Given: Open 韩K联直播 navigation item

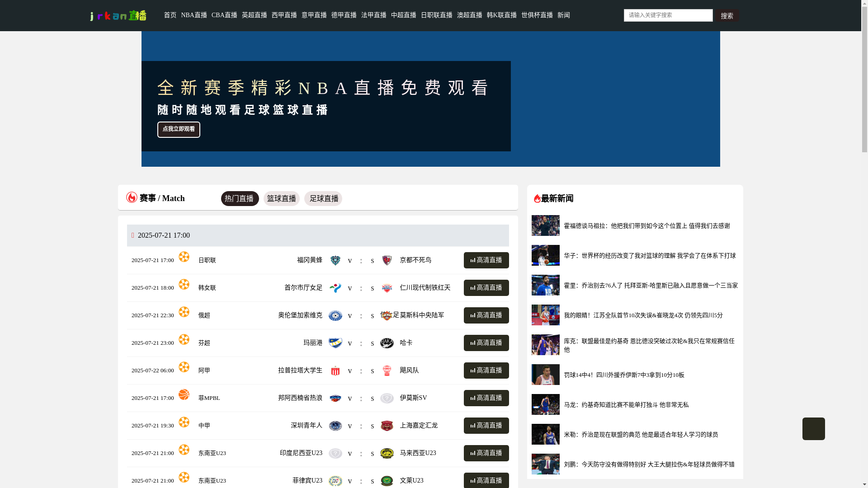Looking at the screenshot, I should point(502,15).
